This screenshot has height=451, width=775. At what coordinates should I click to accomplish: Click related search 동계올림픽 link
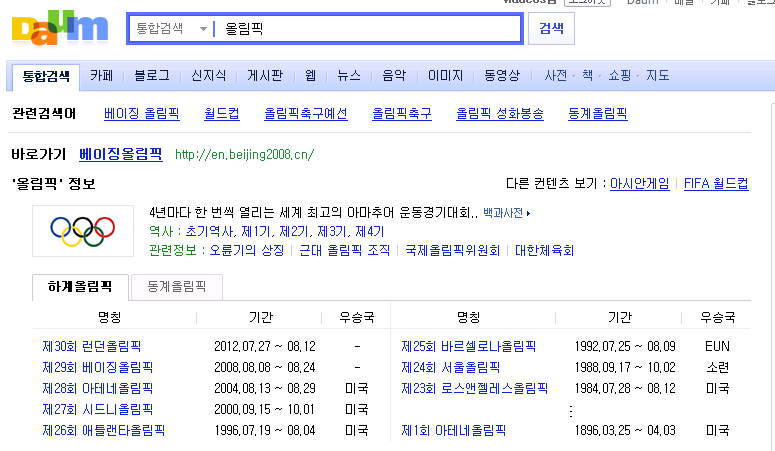coord(598,114)
